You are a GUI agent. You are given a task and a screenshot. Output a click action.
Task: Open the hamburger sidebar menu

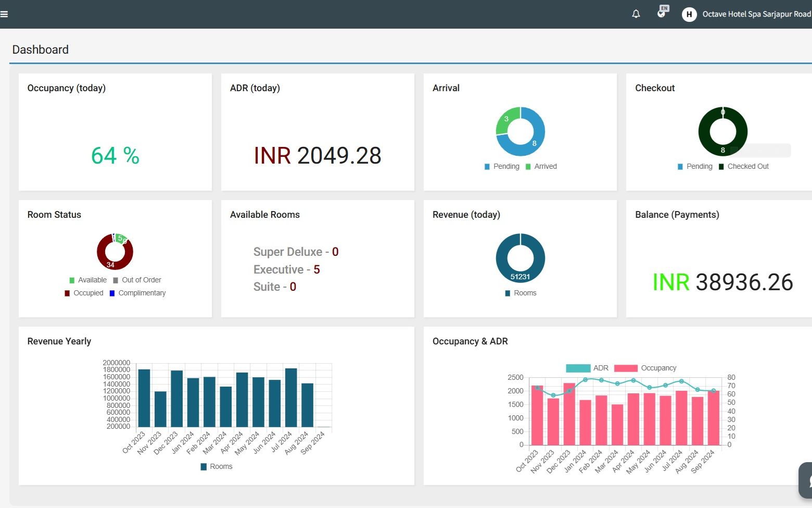[4, 14]
